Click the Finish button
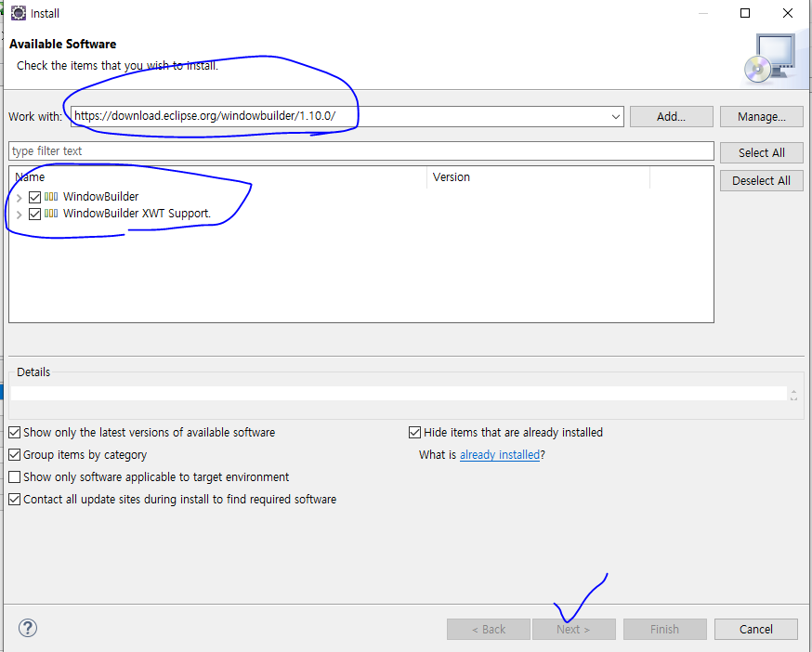Viewport: 812px width, 652px height. coord(665,629)
